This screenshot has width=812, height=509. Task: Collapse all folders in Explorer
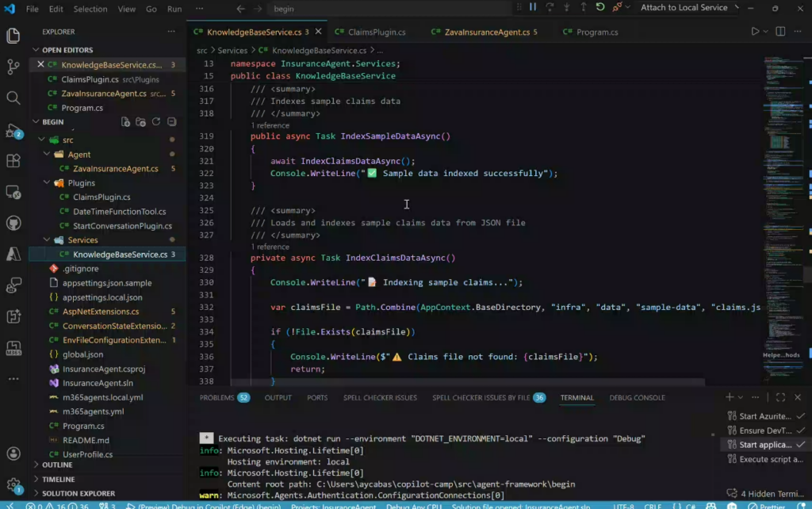coord(171,122)
